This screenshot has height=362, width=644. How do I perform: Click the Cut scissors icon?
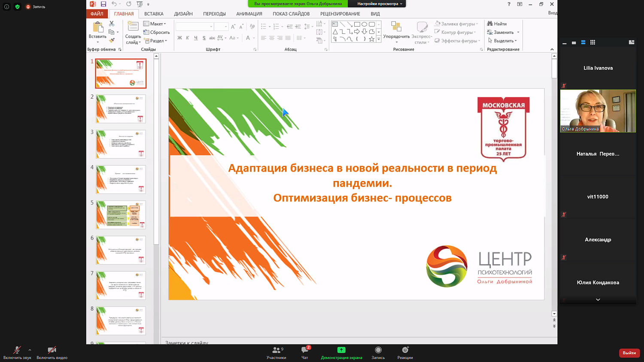tap(112, 24)
